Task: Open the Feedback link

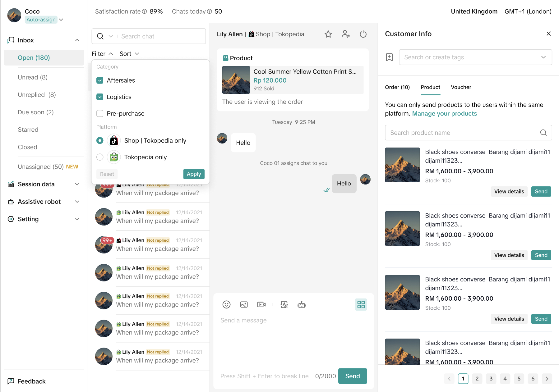Action: (x=32, y=381)
